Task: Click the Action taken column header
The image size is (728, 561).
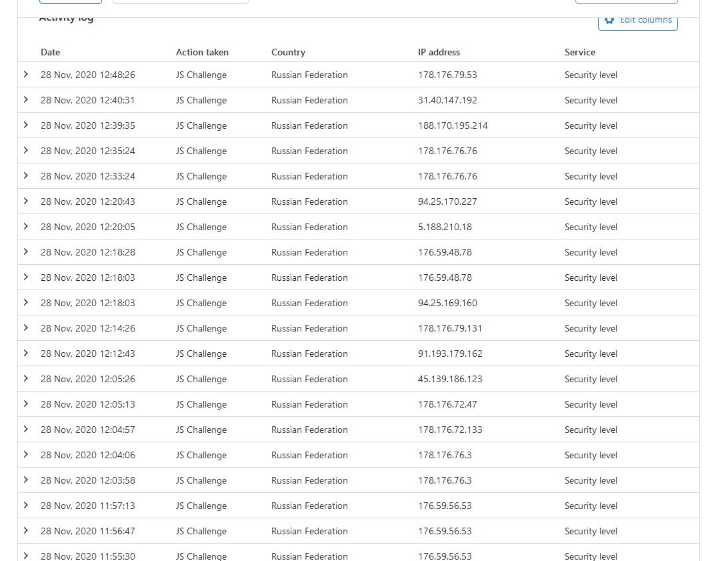Action: [x=202, y=52]
